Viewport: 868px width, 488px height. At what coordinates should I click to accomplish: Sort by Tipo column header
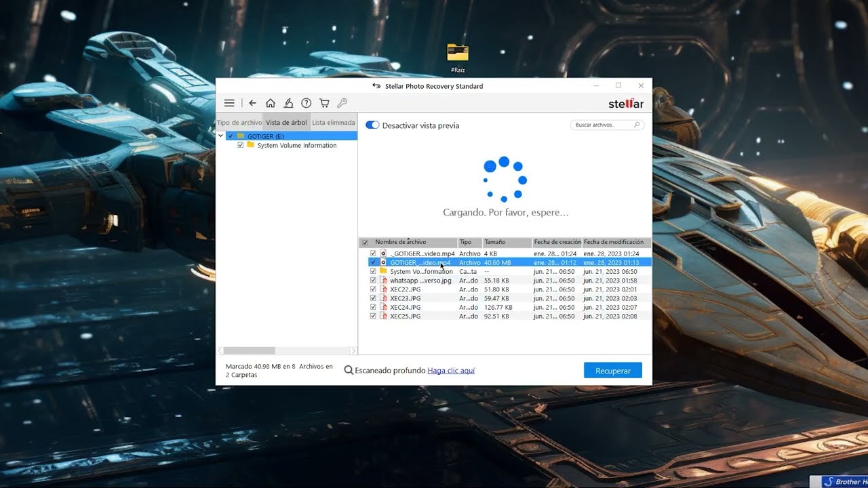pyautogui.click(x=469, y=242)
